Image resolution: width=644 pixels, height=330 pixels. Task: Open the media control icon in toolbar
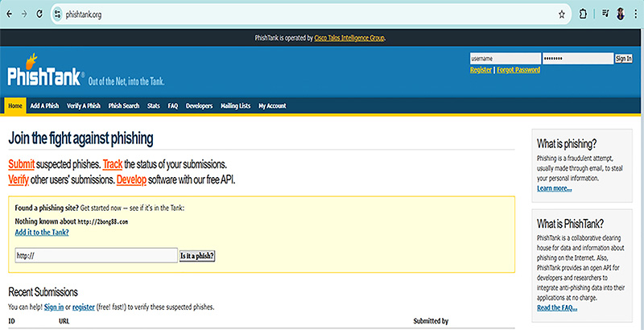tap(605, 14)
